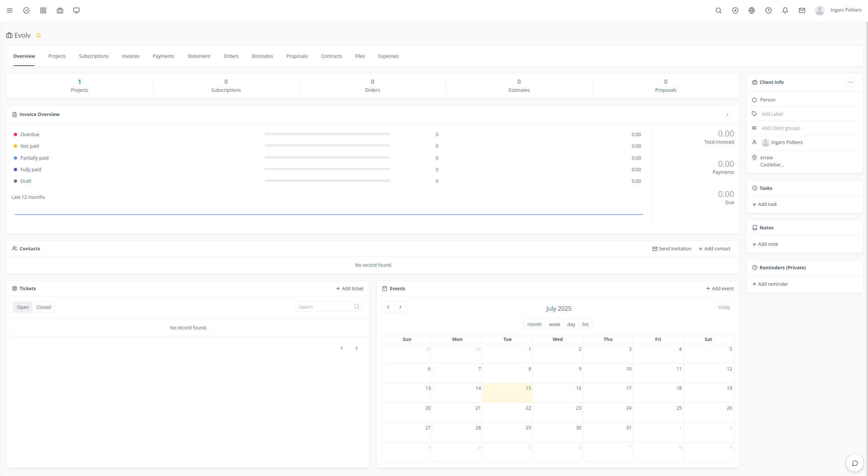The width and height of the screenshot is (868, 476).
Task: Click the quick-add plus icon
Action: point(735,10)
